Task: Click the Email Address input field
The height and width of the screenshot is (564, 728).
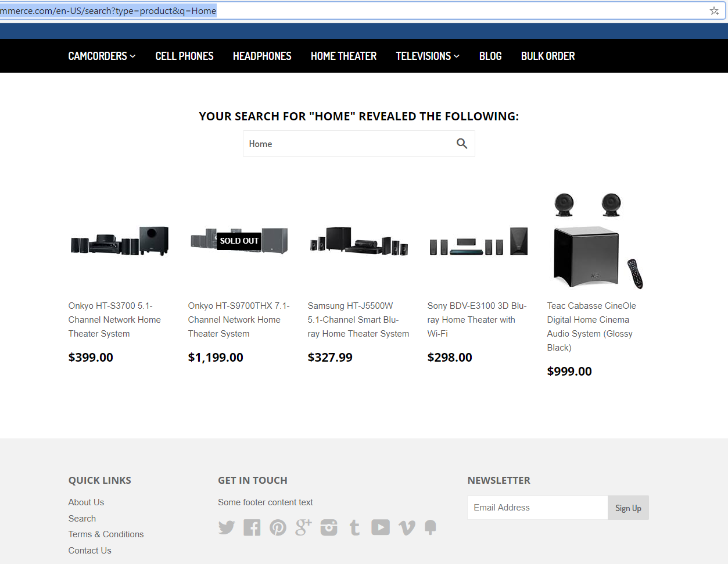Action: [x=537, y=508]
